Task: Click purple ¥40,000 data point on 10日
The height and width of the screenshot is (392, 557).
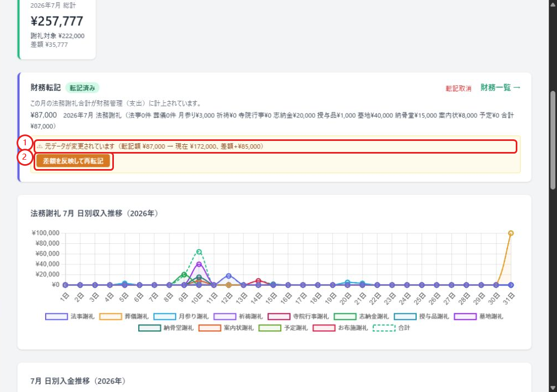Action: click(199, 264)
